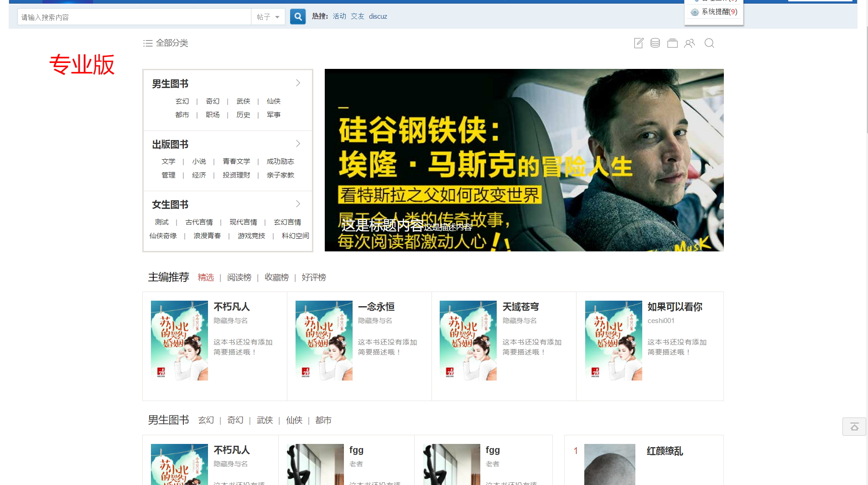This screenshot has width=868, height=485.
Task: Expand the 女生图书 category arrow
Action: click(x=298, y=204)
